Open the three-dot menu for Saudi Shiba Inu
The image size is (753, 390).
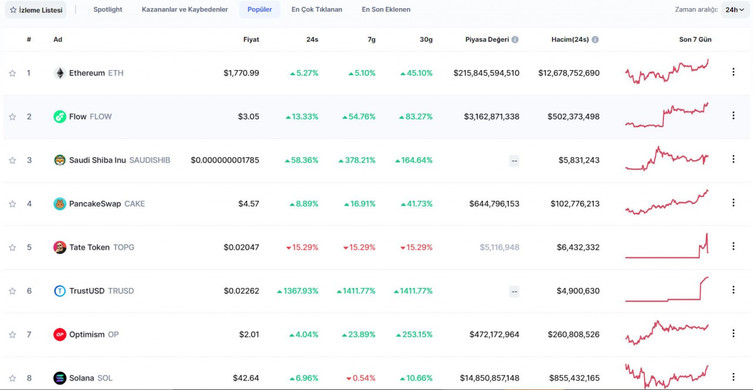point(733,159)
